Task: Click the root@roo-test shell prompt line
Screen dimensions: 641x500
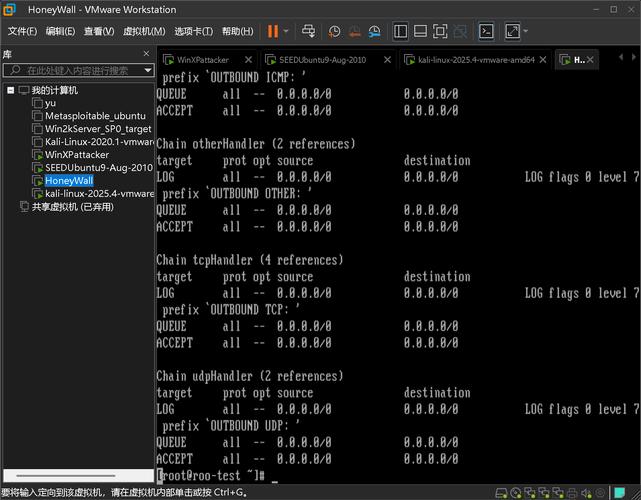Action: click(x=212, y=476)
